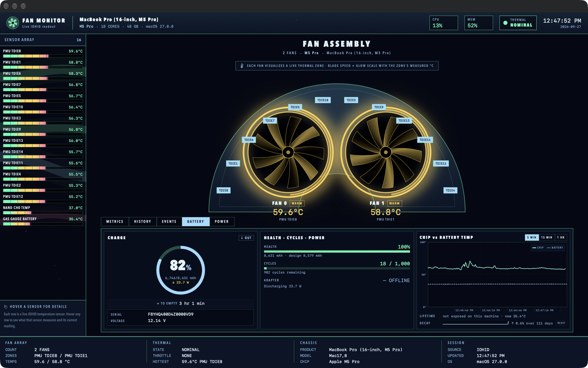
Task: Click the thermometer icon in the info banner
Action: tap(242, 66)
